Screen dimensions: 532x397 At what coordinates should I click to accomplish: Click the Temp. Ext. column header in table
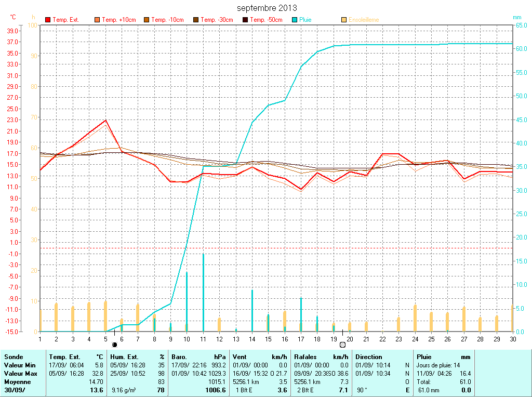click(x=64, y=357)
